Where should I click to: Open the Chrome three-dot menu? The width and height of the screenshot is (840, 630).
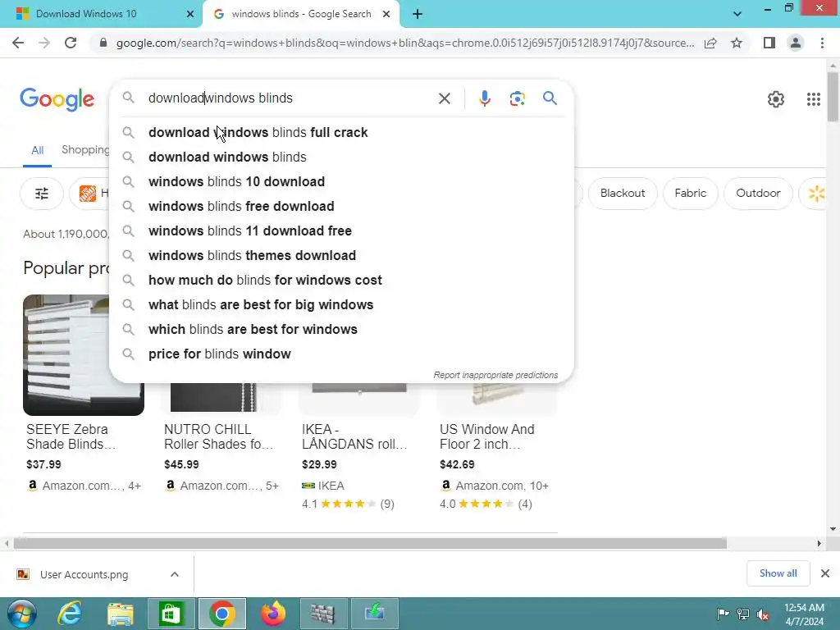[x=822, y=43]
